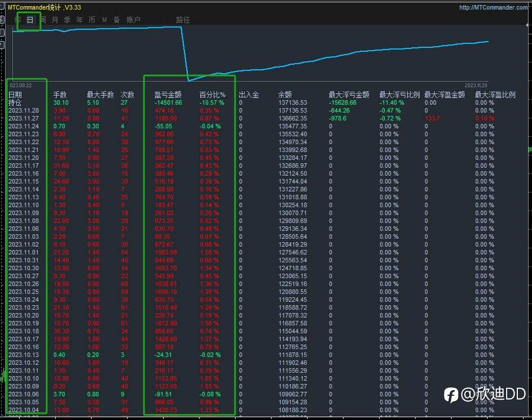Click the 手数 column header
Viewport: 532px width, 420px height.
[60, 95]
